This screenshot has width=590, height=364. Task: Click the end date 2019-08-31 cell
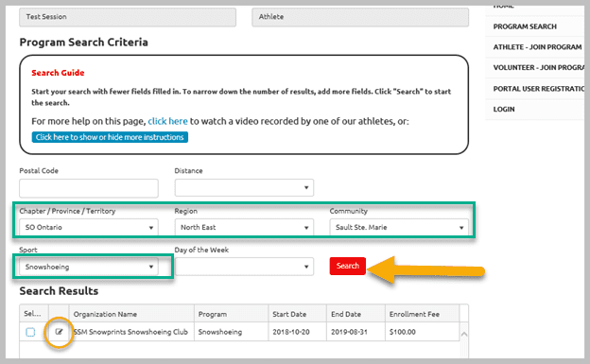[356, 332]
